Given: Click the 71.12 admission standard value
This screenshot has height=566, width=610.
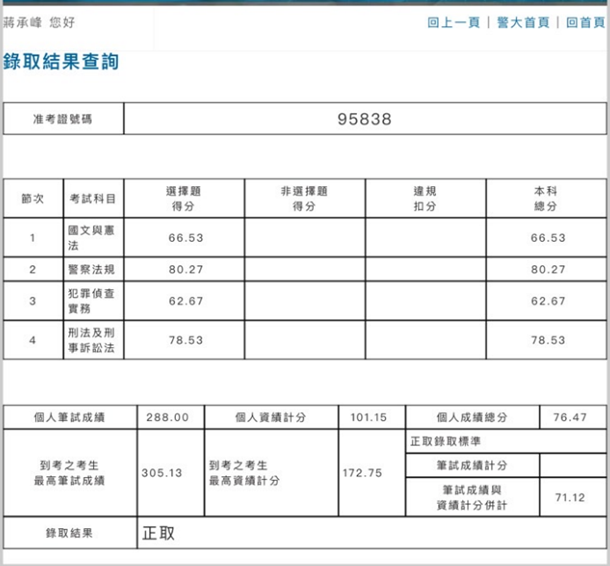Looking at the screenshot, I should tap(572, 497).
